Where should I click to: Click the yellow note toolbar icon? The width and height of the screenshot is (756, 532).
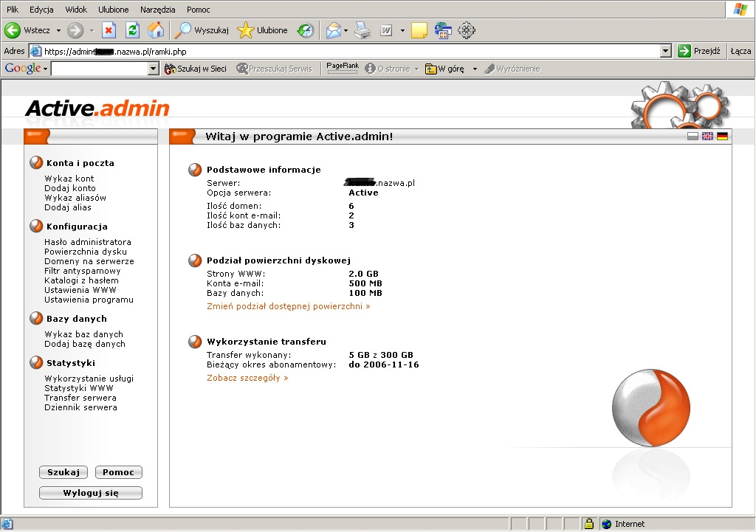tap(419, 30)
